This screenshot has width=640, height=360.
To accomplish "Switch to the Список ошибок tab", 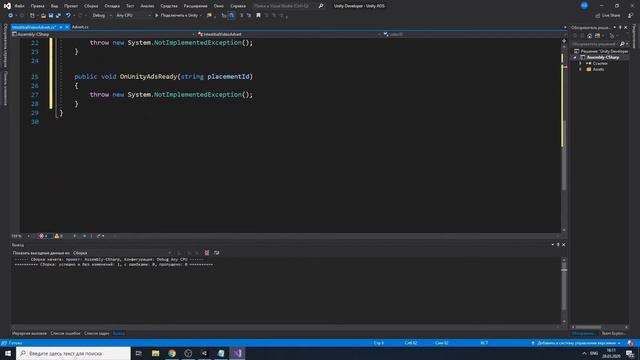I will point(65,333).
